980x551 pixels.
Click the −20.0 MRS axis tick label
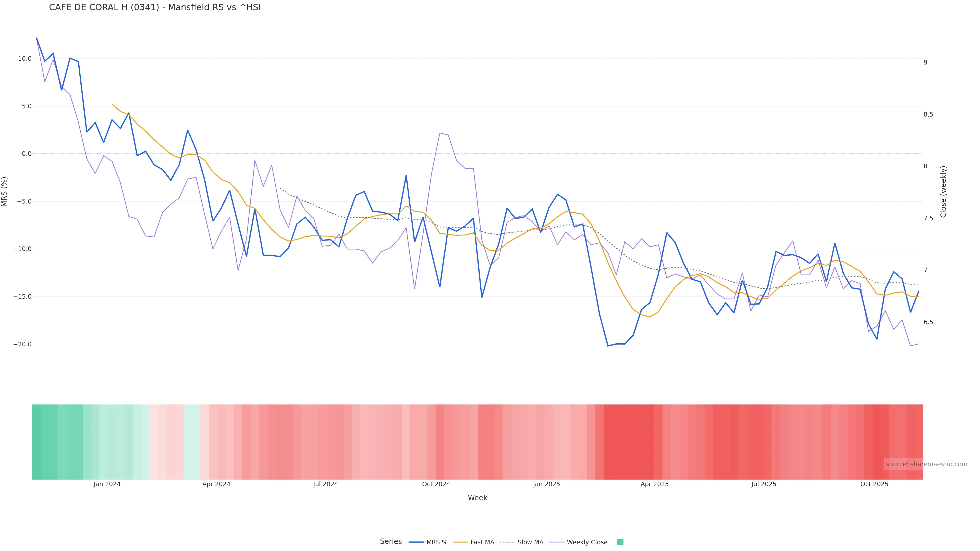point(22,344)
